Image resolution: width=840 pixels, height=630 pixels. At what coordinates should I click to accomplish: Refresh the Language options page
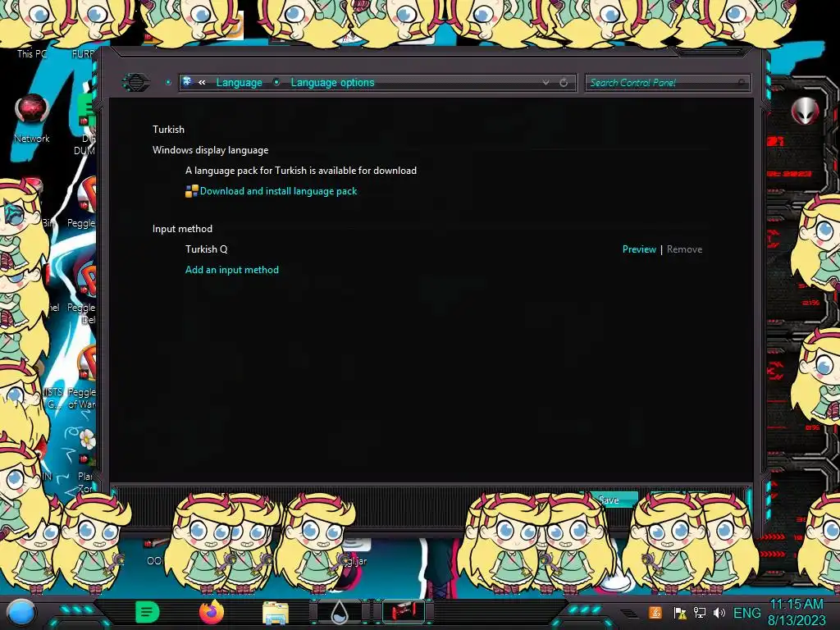pos(564,83)
